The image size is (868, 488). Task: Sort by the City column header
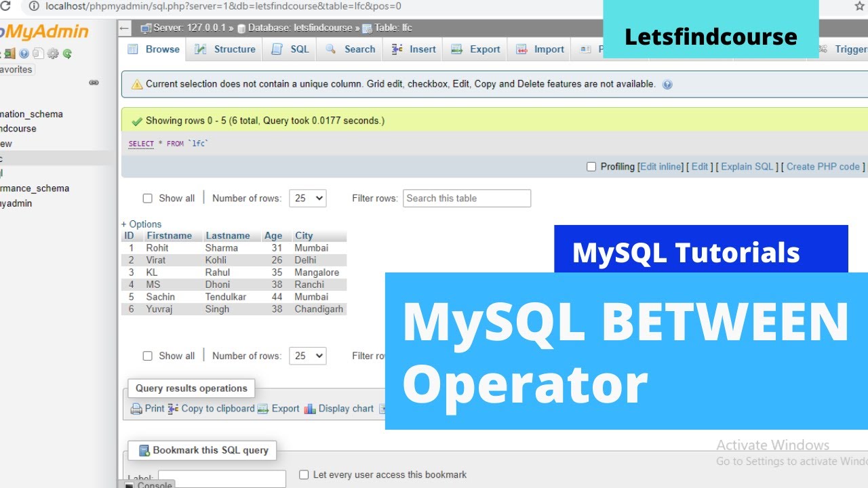(x=304, y=236)
